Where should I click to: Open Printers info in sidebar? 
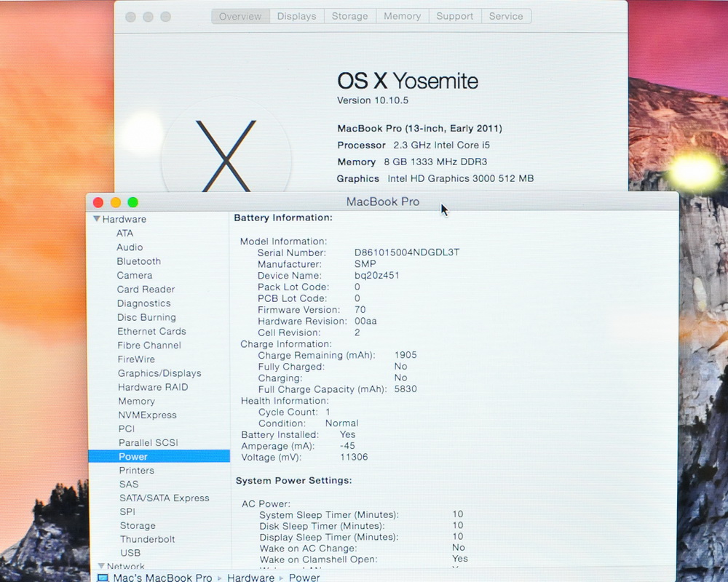coord(137,470)
